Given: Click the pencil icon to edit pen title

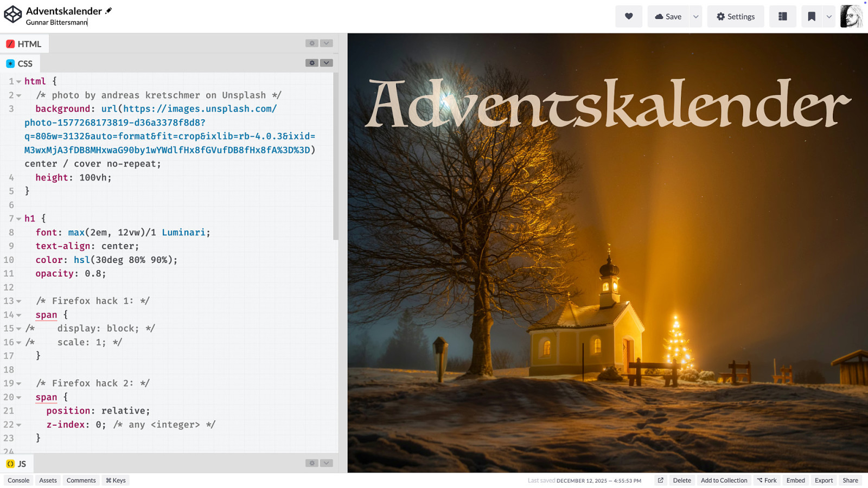Looking at the screenshot, I should pos(108,11).
